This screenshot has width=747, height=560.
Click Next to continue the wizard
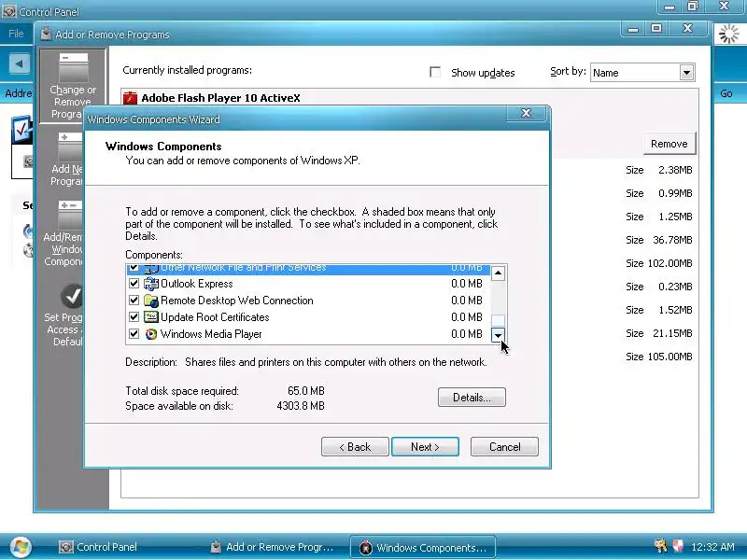pos(425,447)
